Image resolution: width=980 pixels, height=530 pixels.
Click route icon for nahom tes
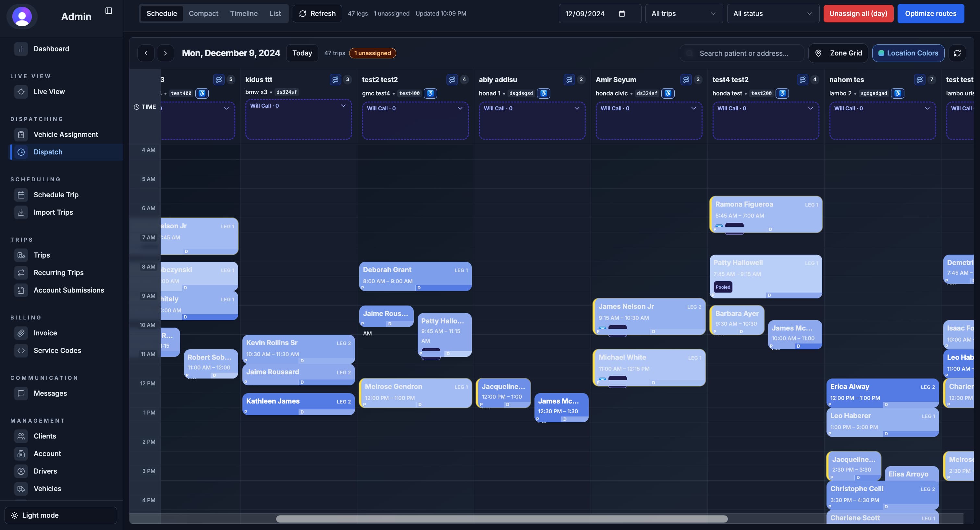pos(920,79)
